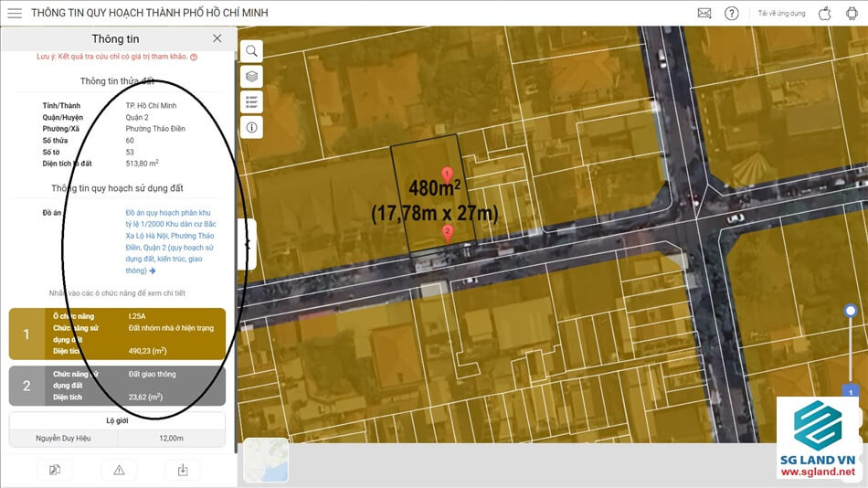Open the Đồ án quy hoạch link

pos(170,241)
